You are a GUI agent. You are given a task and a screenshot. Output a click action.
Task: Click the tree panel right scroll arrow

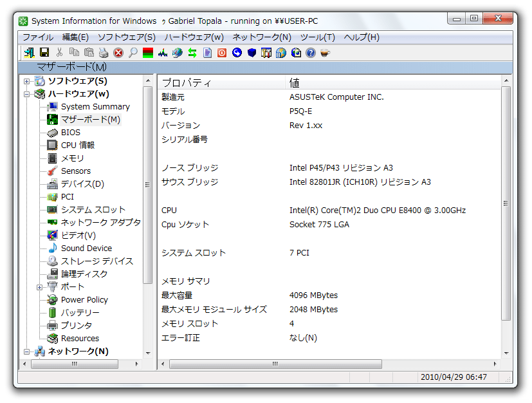coord(136,364)
